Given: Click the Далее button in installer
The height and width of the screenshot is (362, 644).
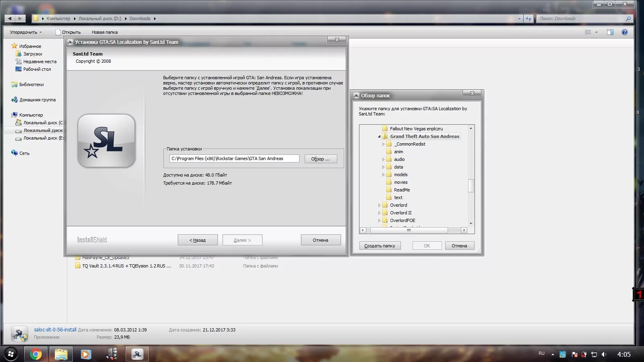Looking at the screenshot, I should tap(242, 240).
